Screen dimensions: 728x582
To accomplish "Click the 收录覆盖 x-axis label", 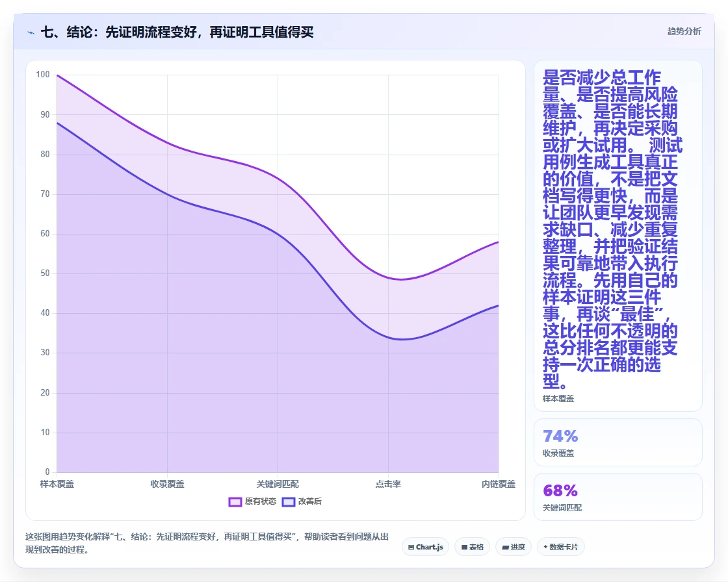I will (x=167, y=484).
